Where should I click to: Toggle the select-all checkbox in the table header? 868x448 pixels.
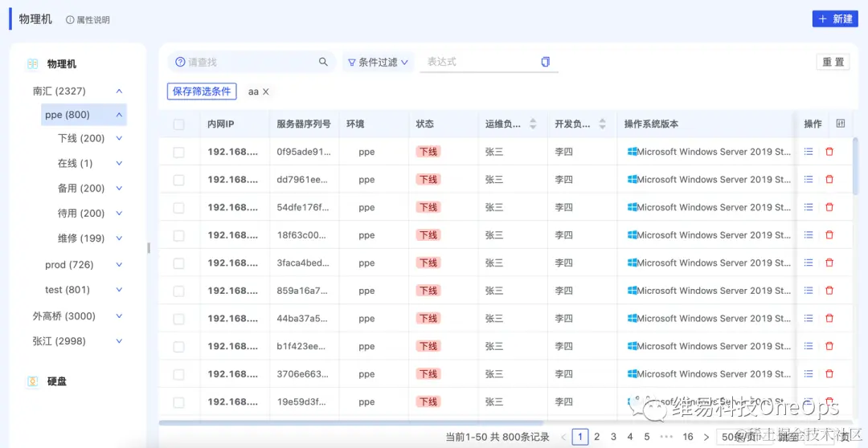(178, 124)
